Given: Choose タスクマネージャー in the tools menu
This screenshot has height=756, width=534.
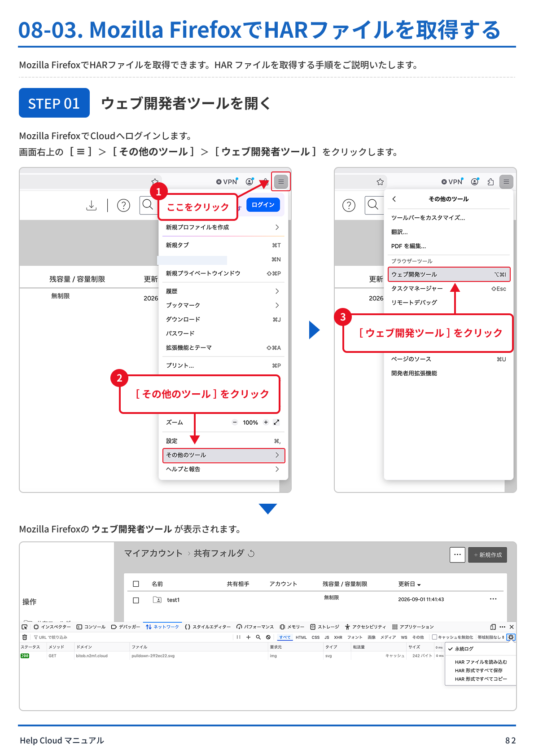Looking at the screenshot, I should pyautogui.click(x=449, y=289).
